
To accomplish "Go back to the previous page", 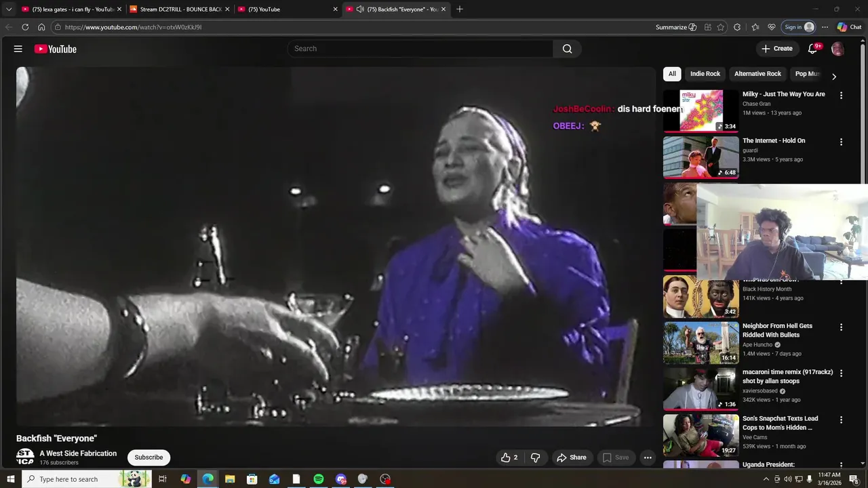I will click(9, 27).
